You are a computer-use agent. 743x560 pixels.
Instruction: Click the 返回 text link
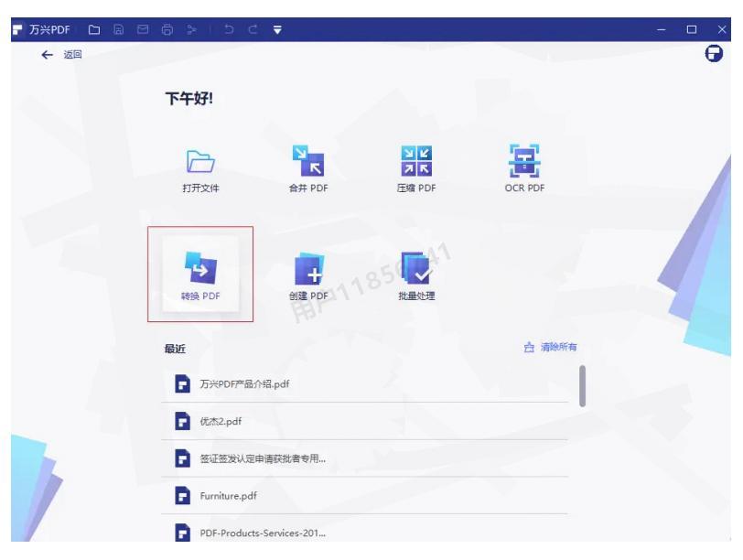(x=72, y=55)
